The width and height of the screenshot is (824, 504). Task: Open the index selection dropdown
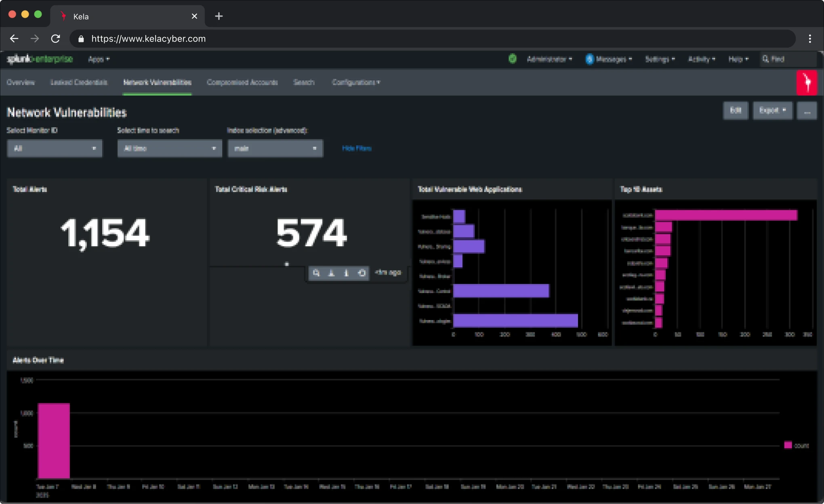point(275,148)
